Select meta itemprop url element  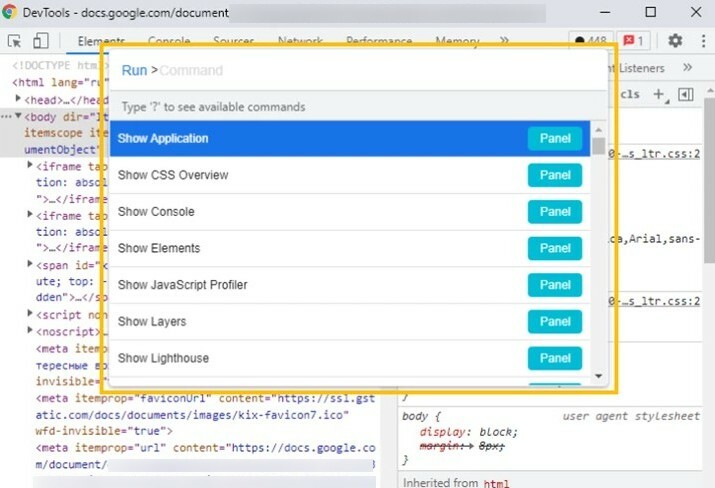tap(205, 456)
